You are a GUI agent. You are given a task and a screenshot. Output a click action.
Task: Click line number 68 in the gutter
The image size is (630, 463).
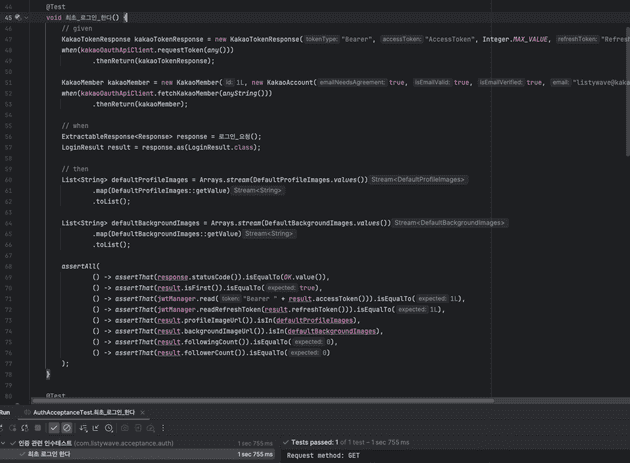8,266
